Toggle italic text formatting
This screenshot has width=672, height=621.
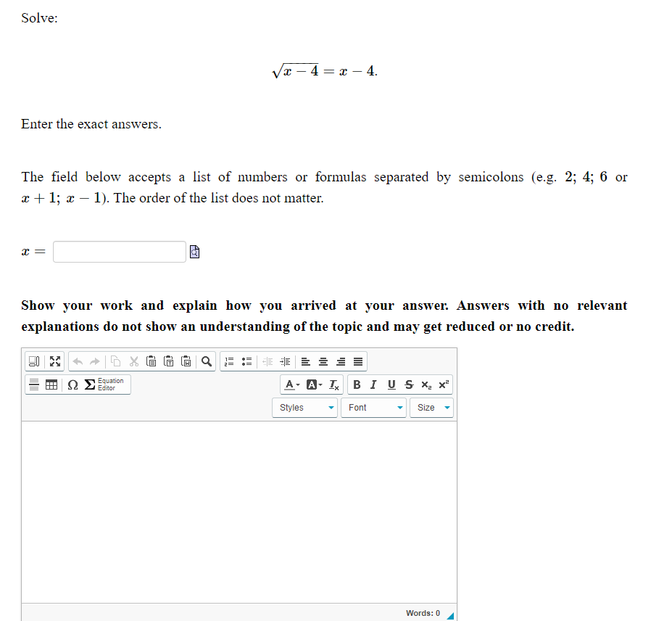(373, 384)
